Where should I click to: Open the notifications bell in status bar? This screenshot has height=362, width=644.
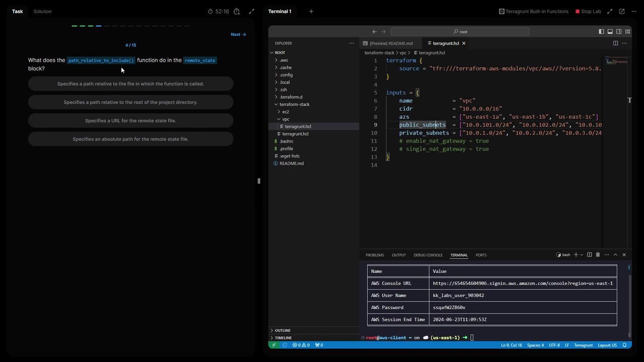click(x=624, y=345)
